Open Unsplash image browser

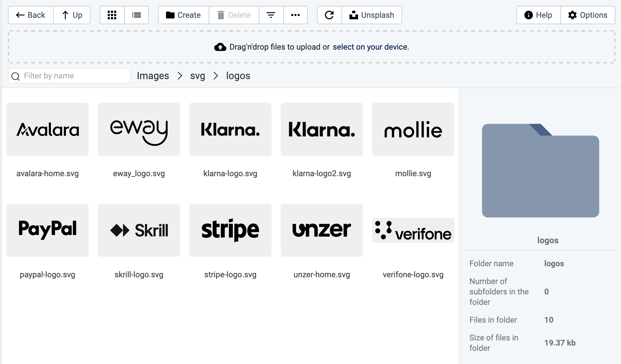coord(372,15)
